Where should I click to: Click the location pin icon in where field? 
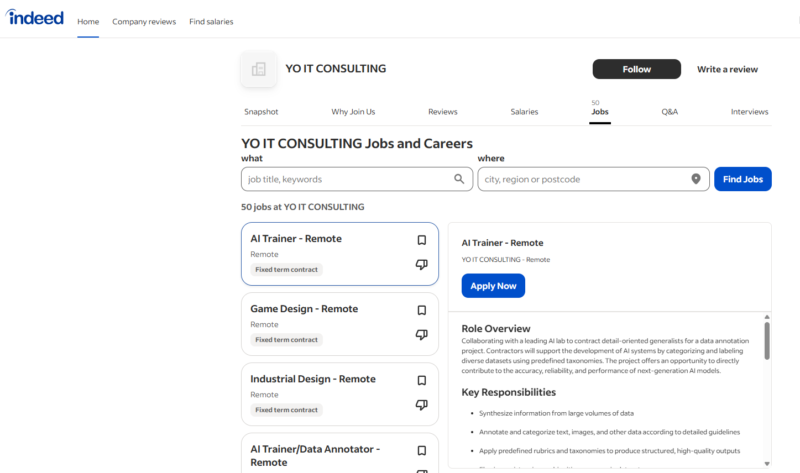coord(696,179)
